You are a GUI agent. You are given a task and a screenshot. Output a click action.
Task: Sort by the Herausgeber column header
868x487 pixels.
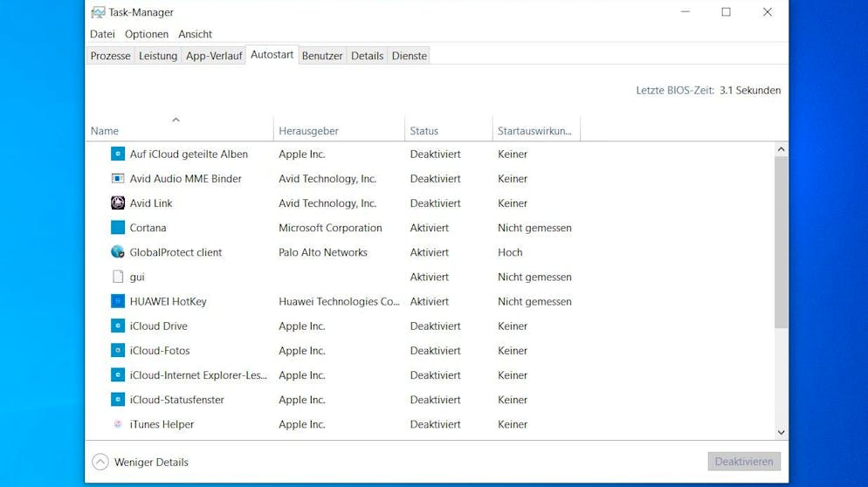pos(340,128)
